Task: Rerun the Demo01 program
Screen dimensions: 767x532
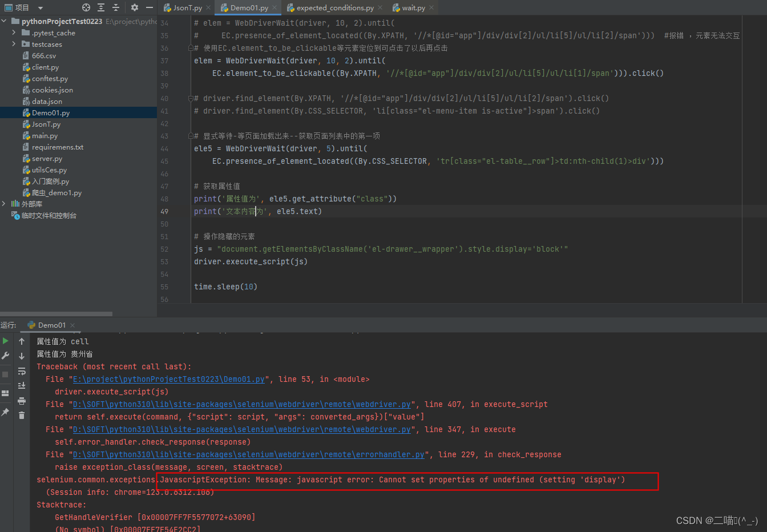Action: [x=5, y=341]
